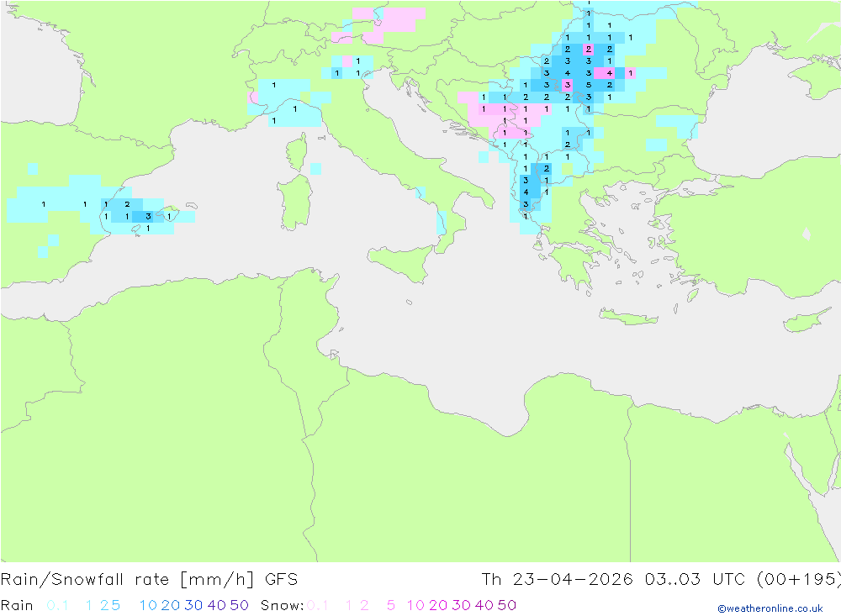
Task: Click the 'Snow:' legend label
Action: (x=282, y=605)
